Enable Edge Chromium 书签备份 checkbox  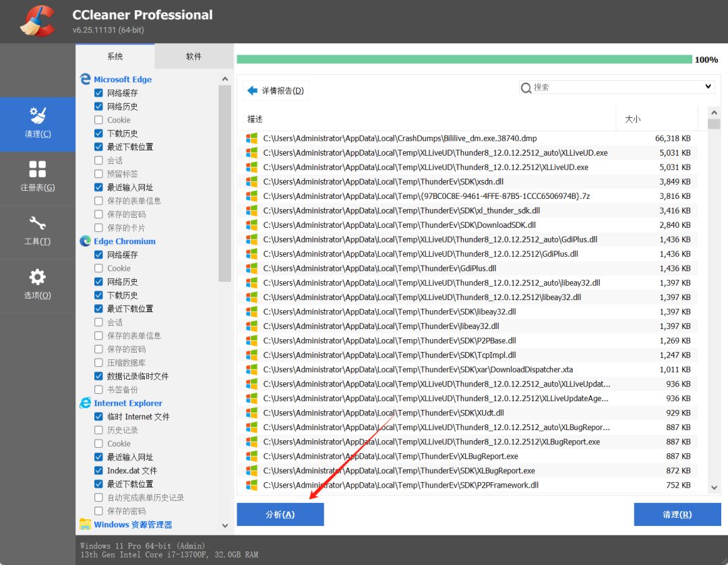pyautogui.click(x=98, y=390)
